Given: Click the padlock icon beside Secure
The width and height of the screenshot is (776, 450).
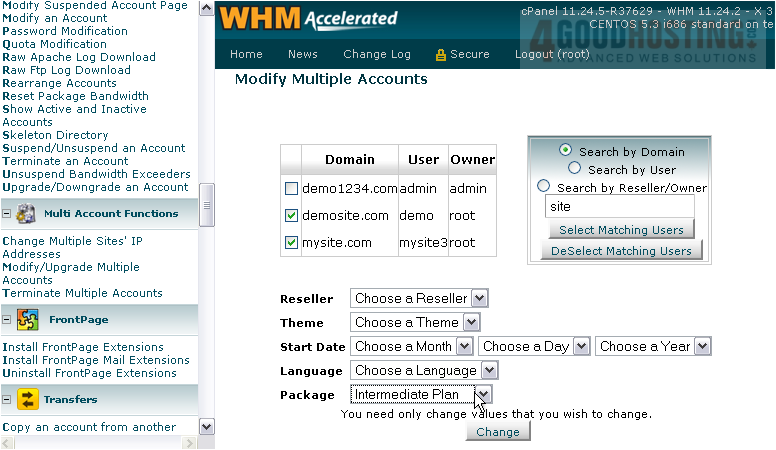Looking at the screenshot, I should click(440, 55).
